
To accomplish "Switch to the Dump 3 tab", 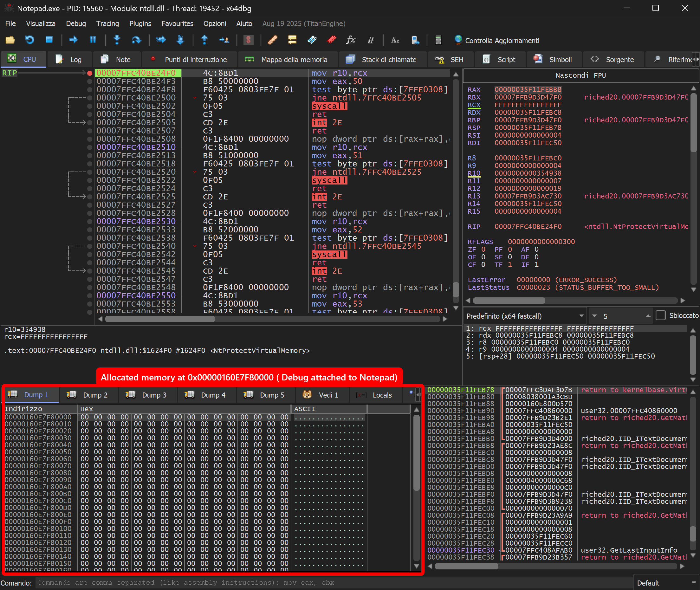I will pyautogui.click(x=147, y=395).
